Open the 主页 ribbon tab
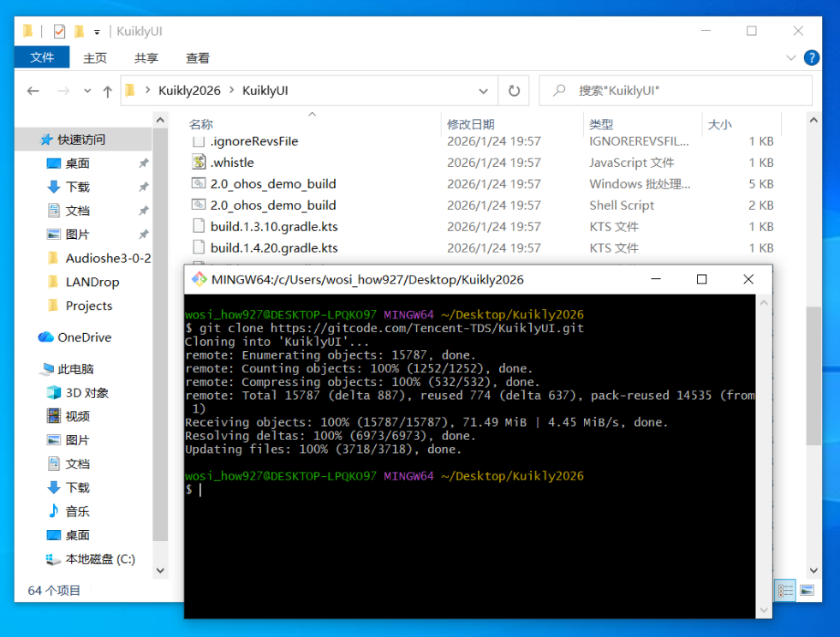The width and height of the screenshot is (840, 637). point(95,58)
